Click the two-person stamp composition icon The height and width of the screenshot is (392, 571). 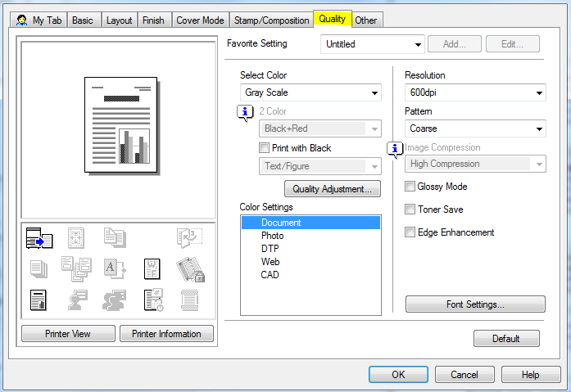(x=115, y=300)
